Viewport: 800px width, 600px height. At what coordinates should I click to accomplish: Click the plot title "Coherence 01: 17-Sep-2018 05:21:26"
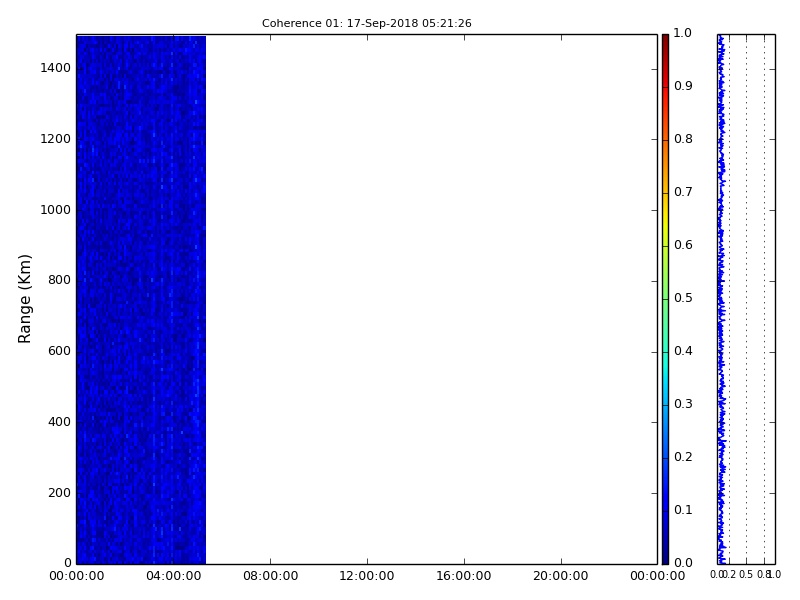coord(366,23)
